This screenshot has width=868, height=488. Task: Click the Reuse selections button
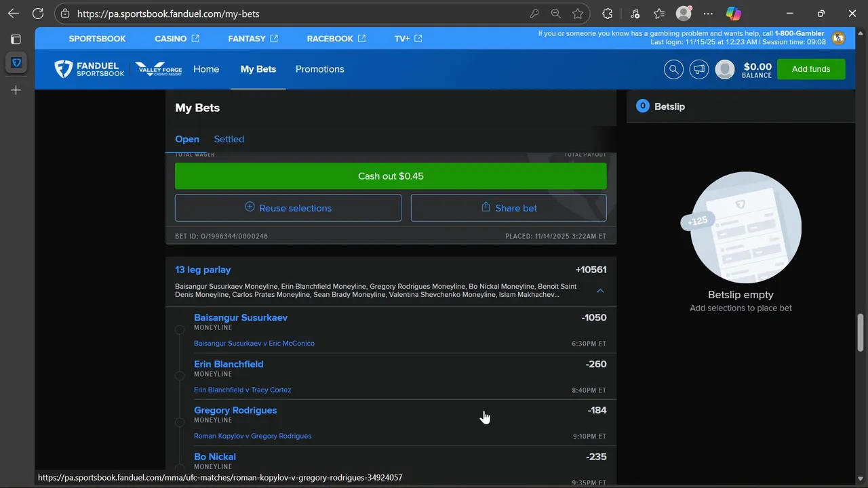pyautogui.click(x=288, y=208)
